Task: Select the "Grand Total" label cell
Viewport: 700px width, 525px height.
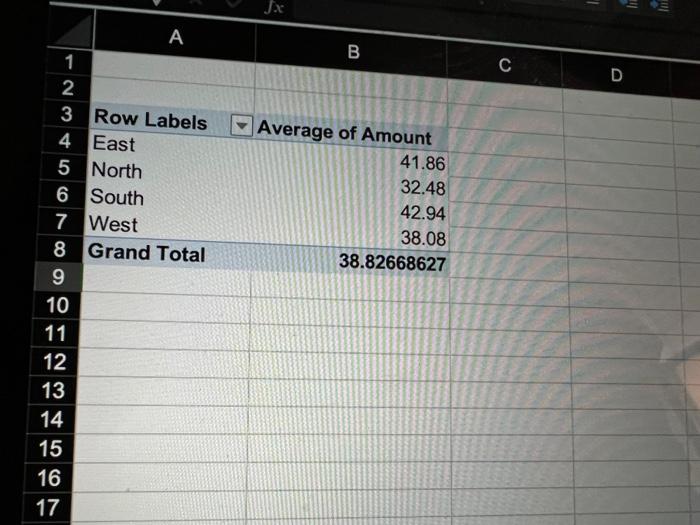Action: 167,254
